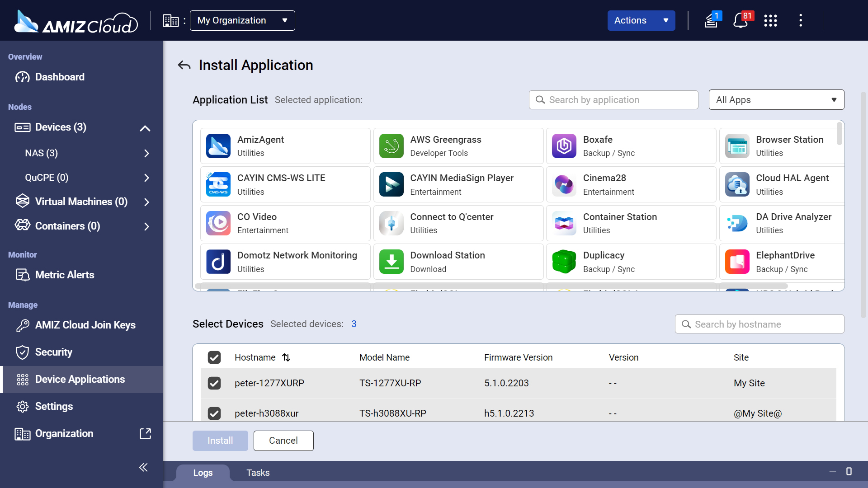Open the All Apps category dropdown

pyautogui.click(x=776, y=100)
